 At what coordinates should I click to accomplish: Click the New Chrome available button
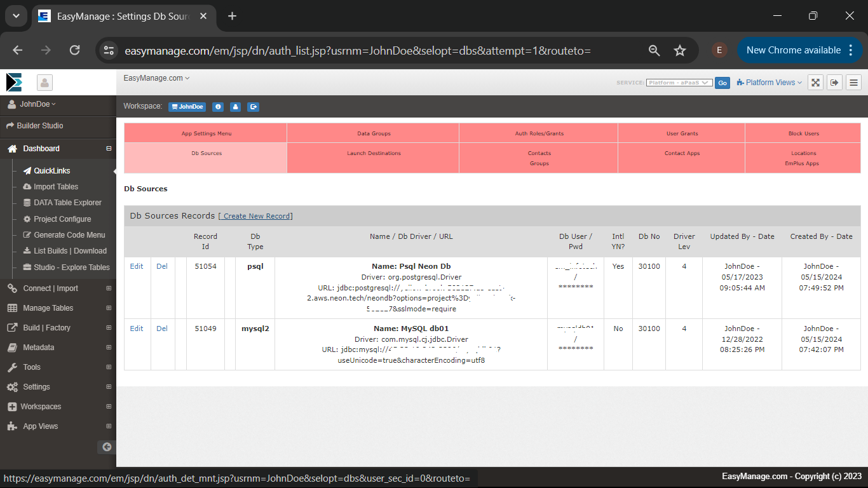pyautogui.click(x=799, y=50)
